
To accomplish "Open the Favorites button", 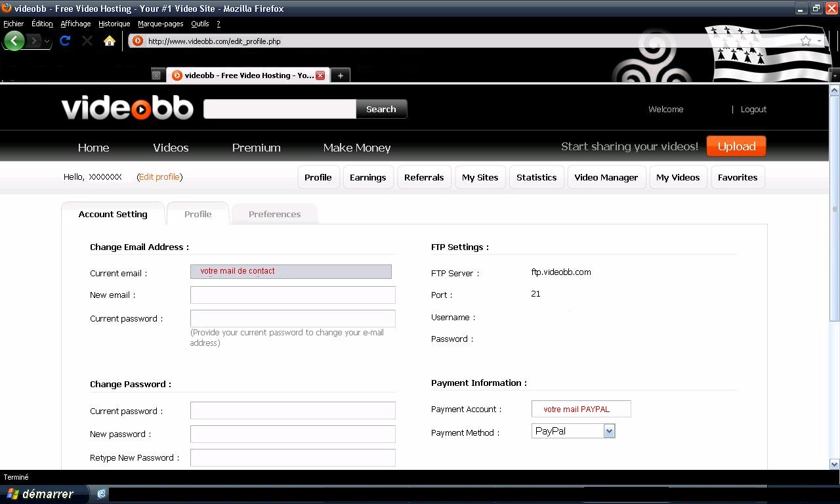I will [738, 177].
